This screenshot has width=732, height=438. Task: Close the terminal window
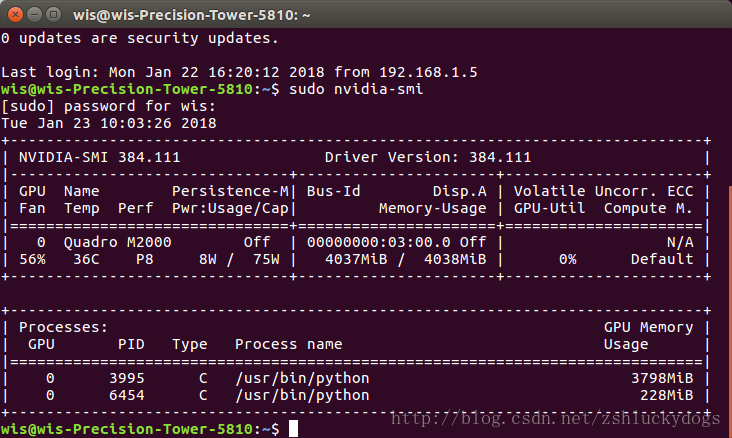[15, 15]
